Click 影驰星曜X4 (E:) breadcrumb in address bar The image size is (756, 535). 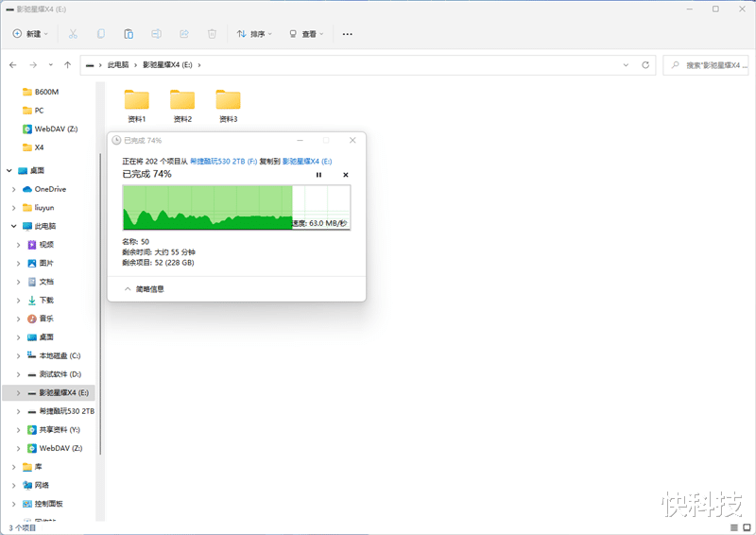(x=167, y=65)
